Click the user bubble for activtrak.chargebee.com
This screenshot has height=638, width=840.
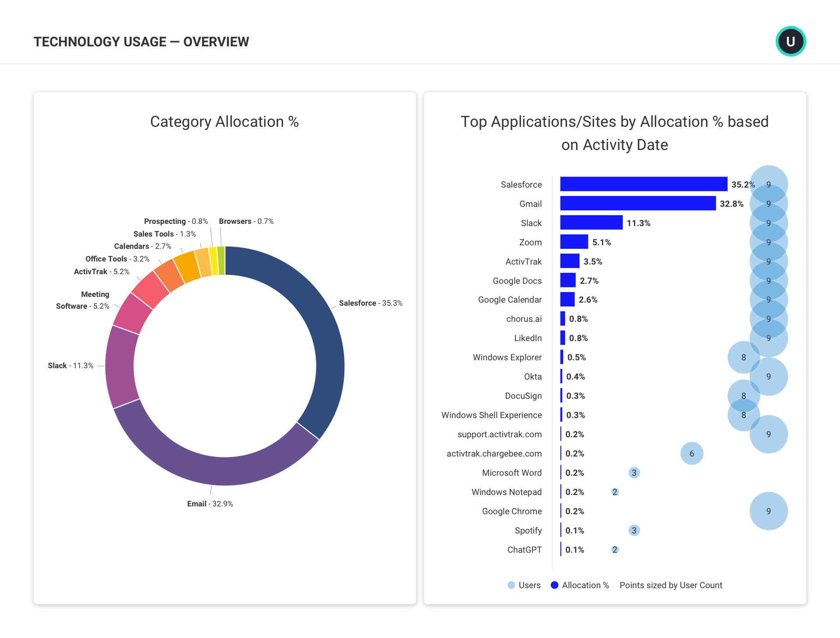(x=692, y=453)
